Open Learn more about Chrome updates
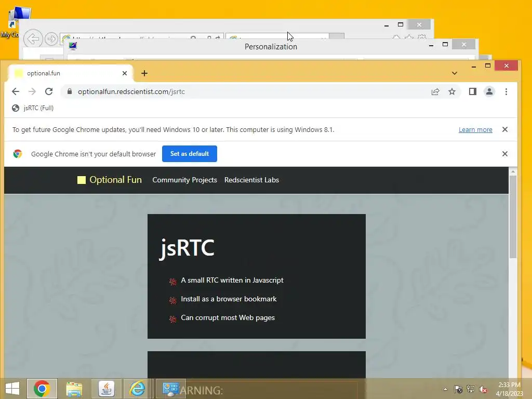Screen dimensions: 532x399 [475, 129]
